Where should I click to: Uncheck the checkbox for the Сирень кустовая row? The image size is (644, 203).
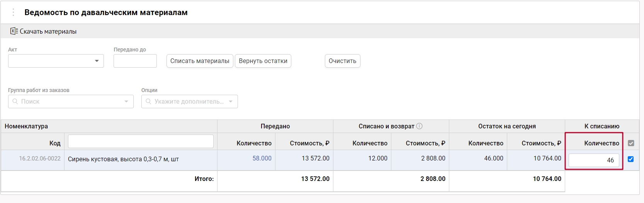click(630, 159)
